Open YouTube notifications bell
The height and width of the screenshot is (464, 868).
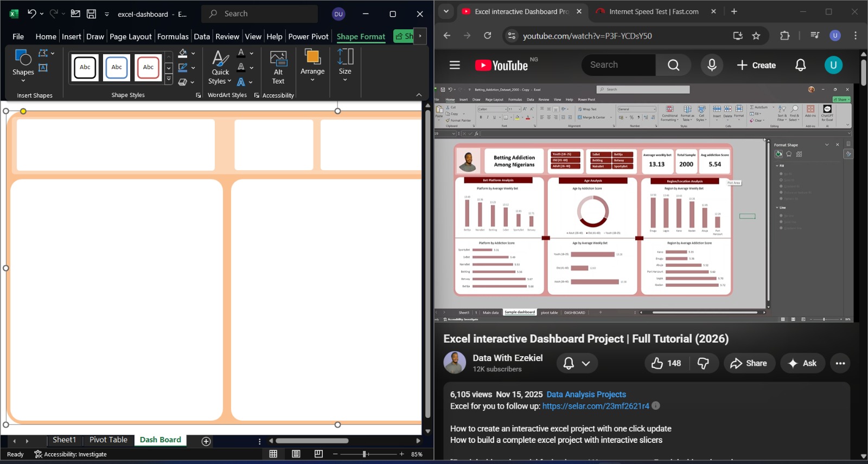(800, 65)
